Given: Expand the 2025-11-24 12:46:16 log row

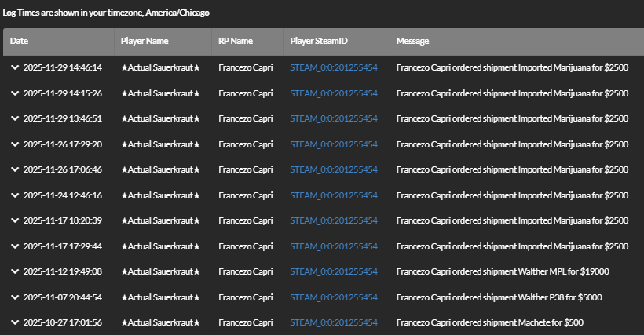Looking at the screenshot, I should [x=15, y=195].
